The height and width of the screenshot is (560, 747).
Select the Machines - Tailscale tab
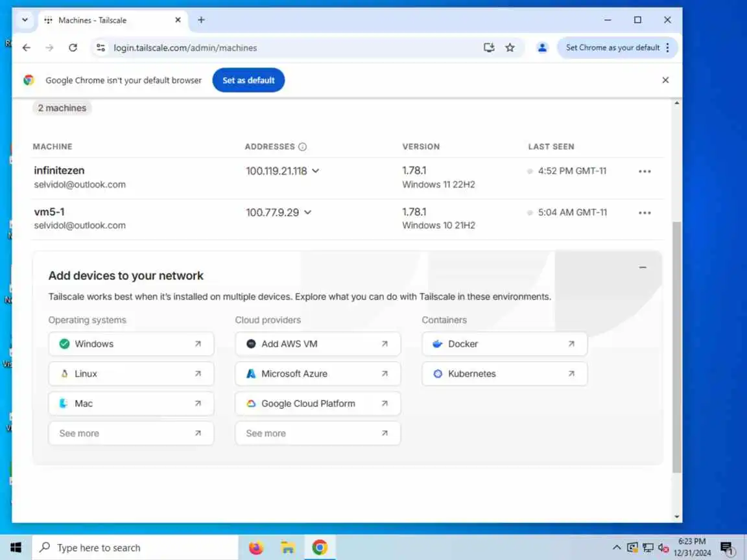tap(112, 21)
